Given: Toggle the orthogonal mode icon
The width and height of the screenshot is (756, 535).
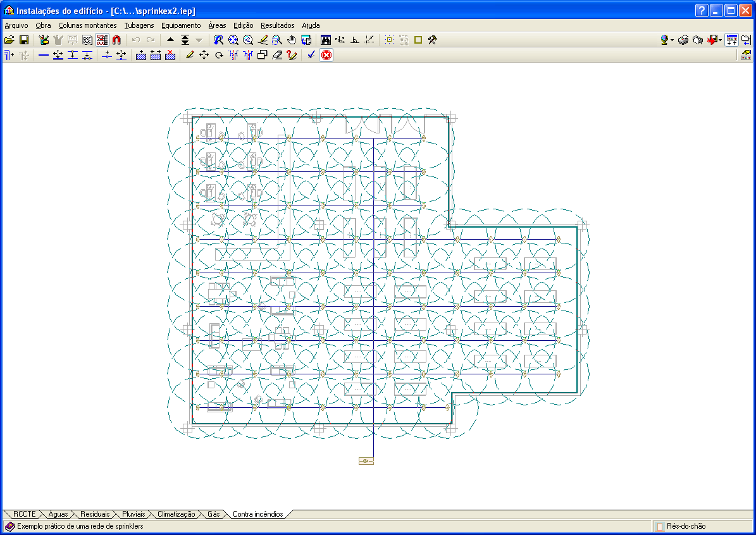Looking at the screenshot, I should point(355,40).
